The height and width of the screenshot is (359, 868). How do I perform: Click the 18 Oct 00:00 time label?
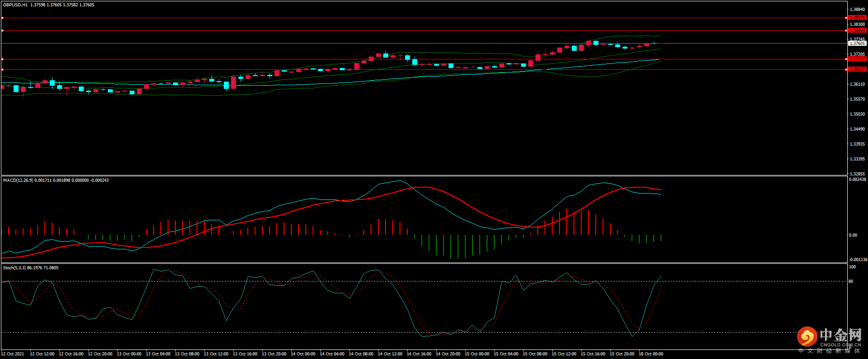pyautogui.click(x=651, y=354)
